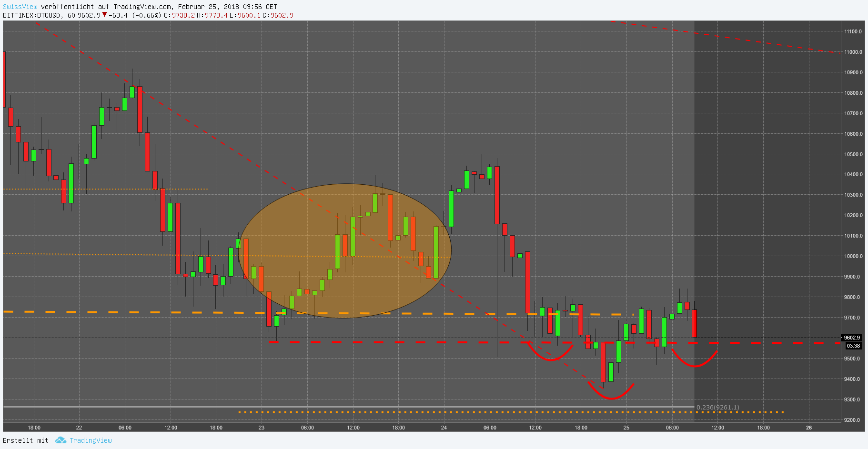Click the red down-arrow price change indicator
Image resolution: width=868 pixels, height=449 pixels.
click(104, 15)
